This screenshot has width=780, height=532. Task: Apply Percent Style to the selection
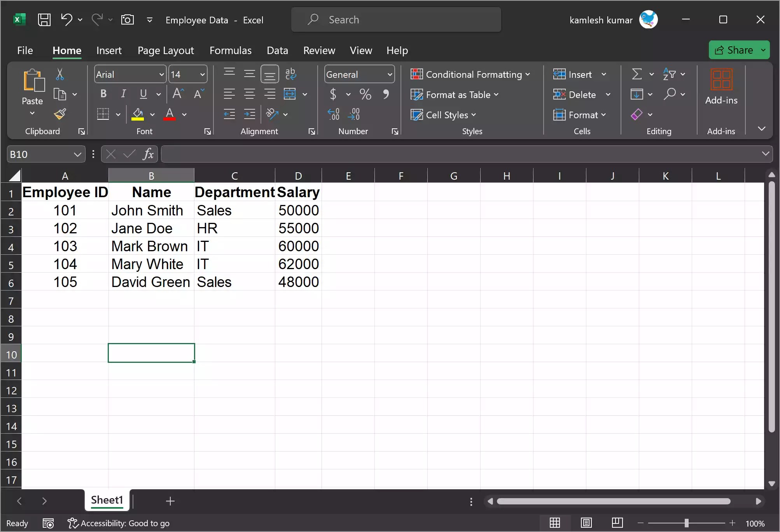[x=366, y=94]
